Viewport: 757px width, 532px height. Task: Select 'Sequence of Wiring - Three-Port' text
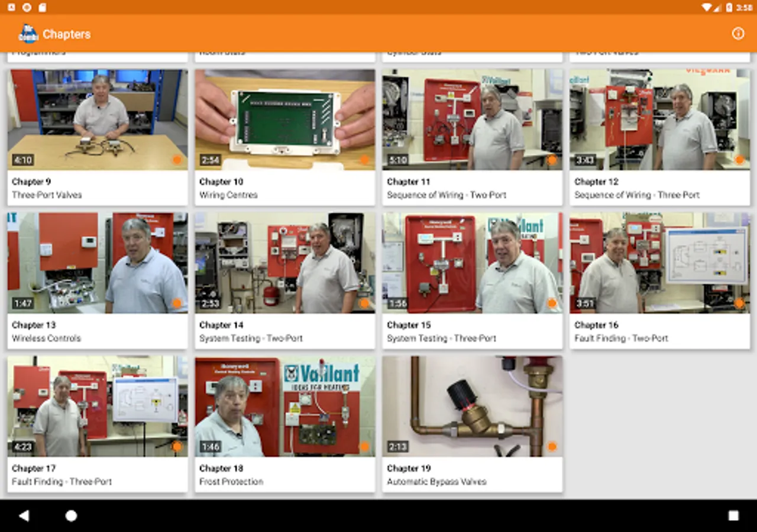pos(637,195)
